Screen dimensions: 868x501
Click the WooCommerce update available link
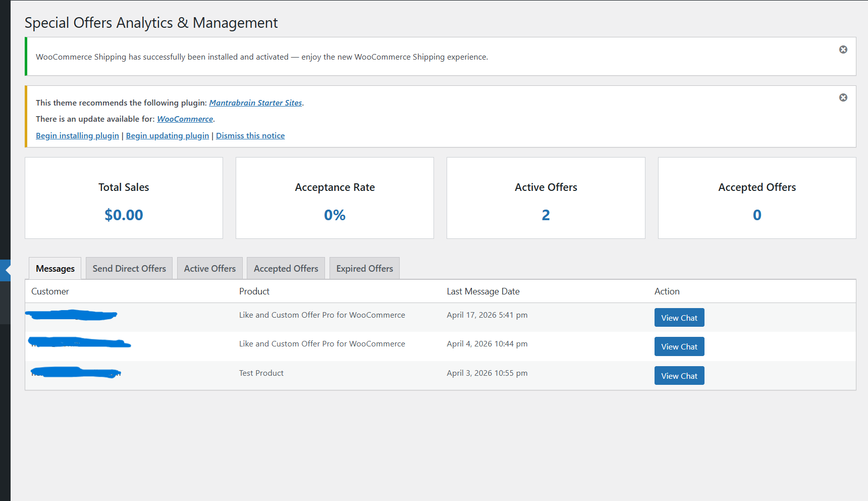(x=185, y=119)
